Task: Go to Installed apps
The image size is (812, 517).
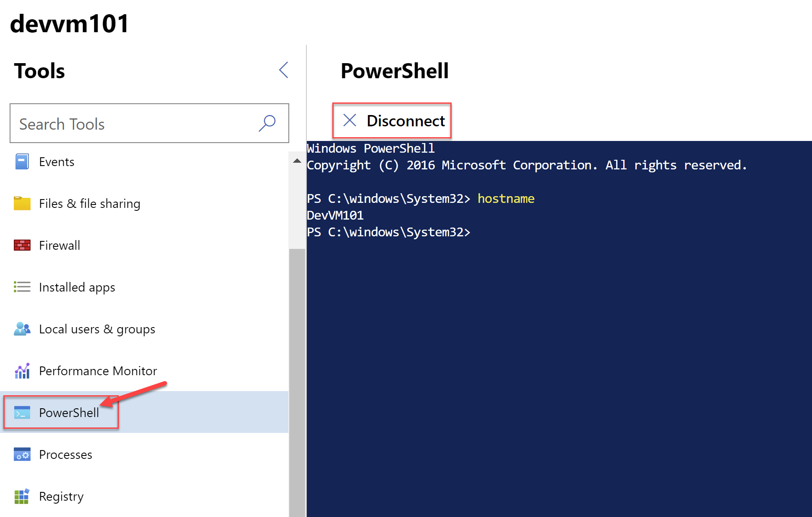Action: (144, 287)
